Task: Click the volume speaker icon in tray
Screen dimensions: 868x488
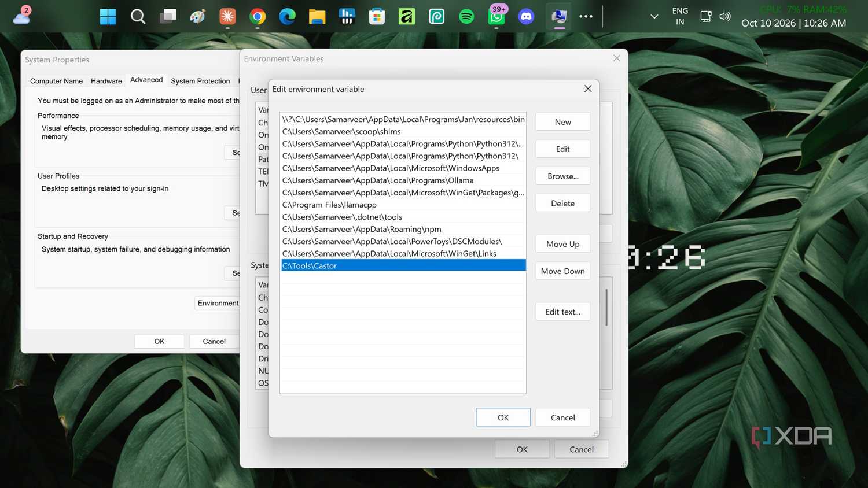Action: (725, 16)
